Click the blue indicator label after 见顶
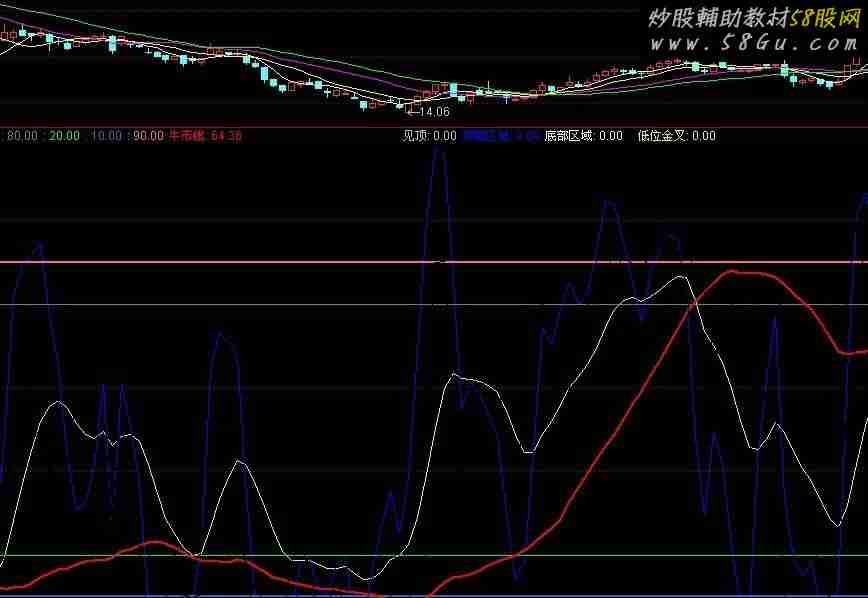The width and height of the screenshot is (868, 598). pos(501,136)
